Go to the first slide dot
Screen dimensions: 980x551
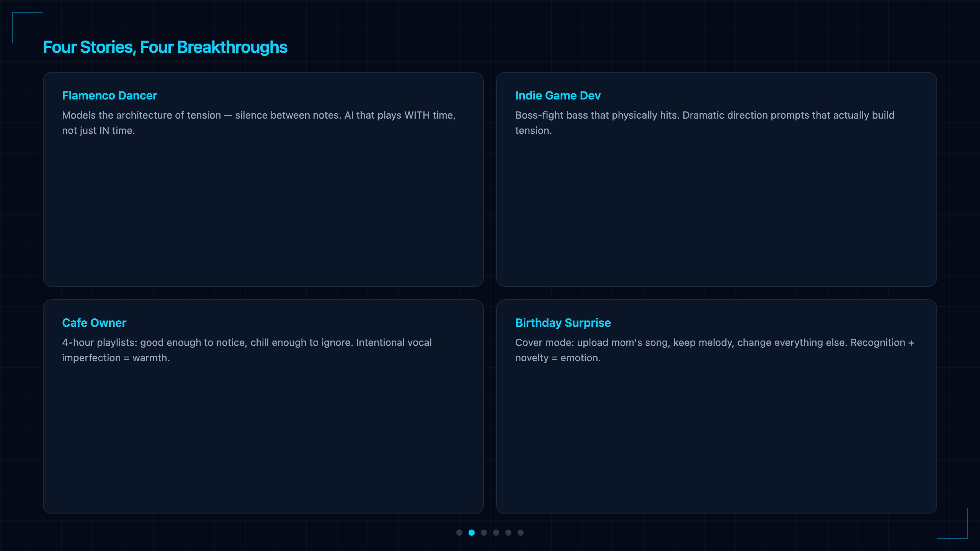point(459,533)
